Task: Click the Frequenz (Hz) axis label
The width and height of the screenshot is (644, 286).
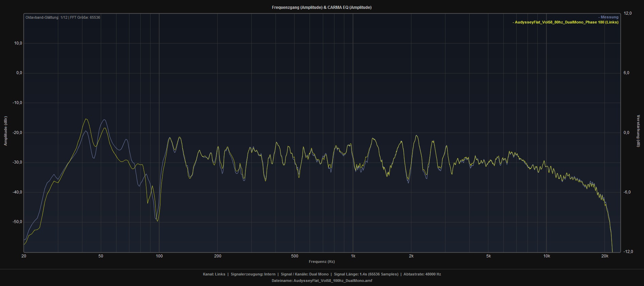Action: 321,262
